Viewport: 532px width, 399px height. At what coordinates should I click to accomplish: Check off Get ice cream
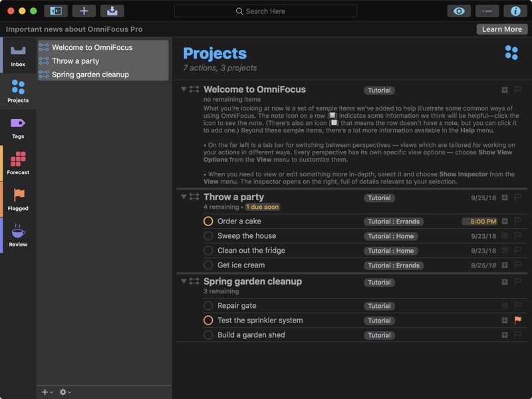pyautogui.click(x=208, y=265)
